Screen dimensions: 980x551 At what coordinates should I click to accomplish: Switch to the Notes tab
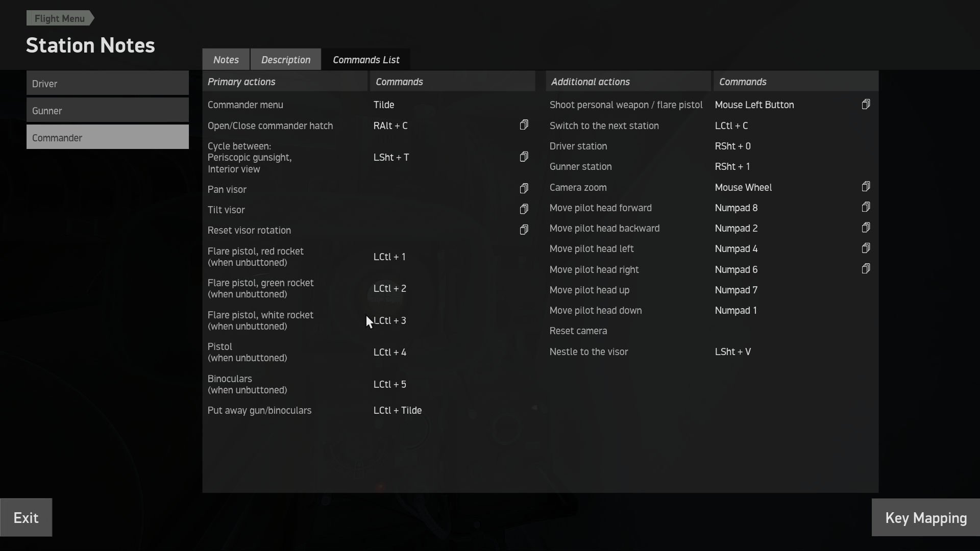pyautogui.click(x=226, y=60)
